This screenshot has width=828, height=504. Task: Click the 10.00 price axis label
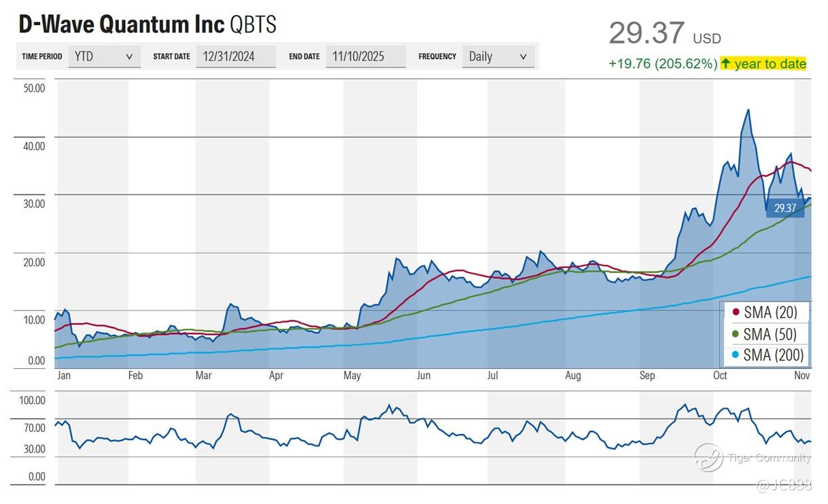point(34,320)
